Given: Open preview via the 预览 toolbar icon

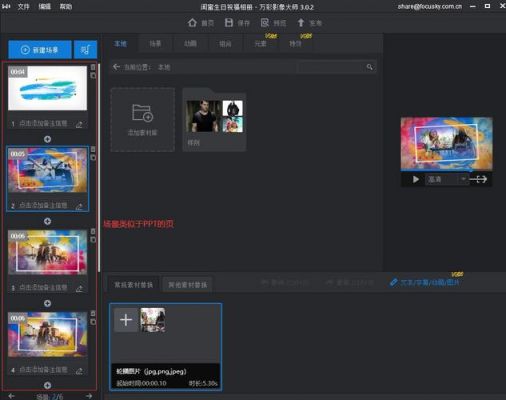Looking at the screenshot, I should pyautogui.click(x=265, y=23).
